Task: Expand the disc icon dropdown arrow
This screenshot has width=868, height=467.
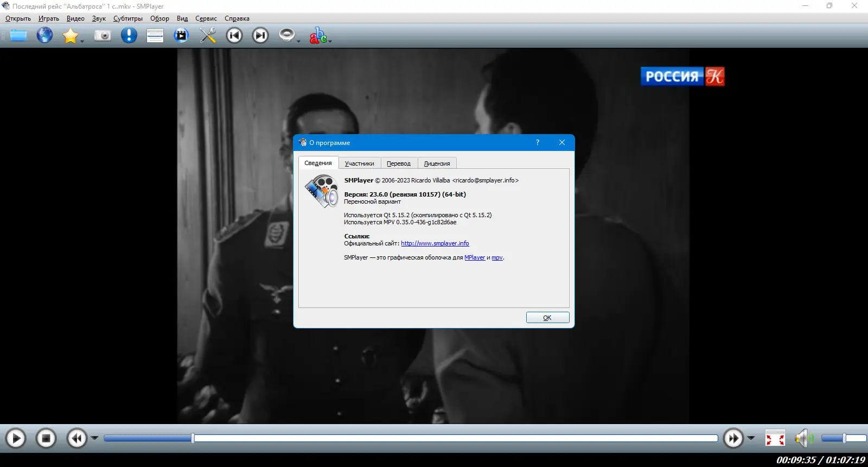Action: (298, 41)
